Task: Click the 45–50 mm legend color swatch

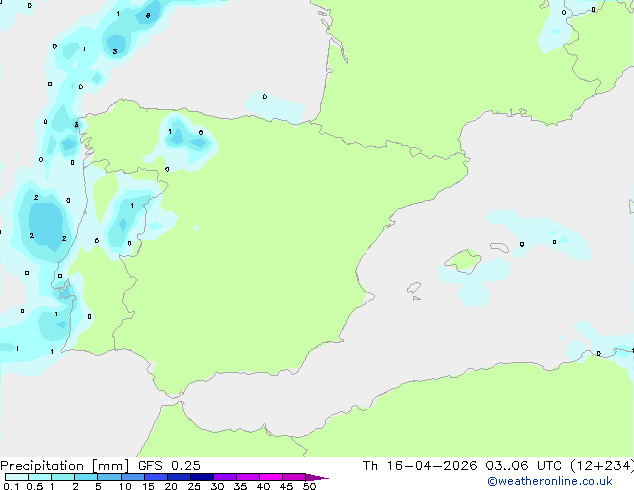Action: coord(294,477)
